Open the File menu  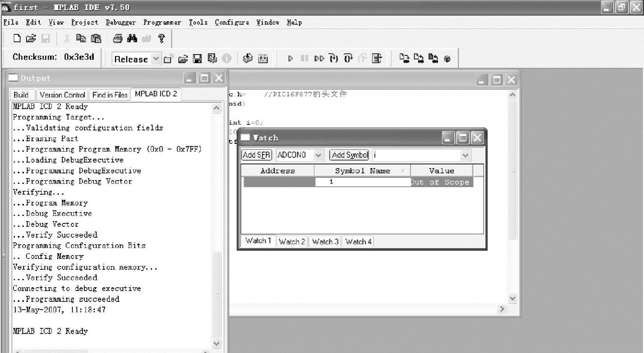coord(11,22)
